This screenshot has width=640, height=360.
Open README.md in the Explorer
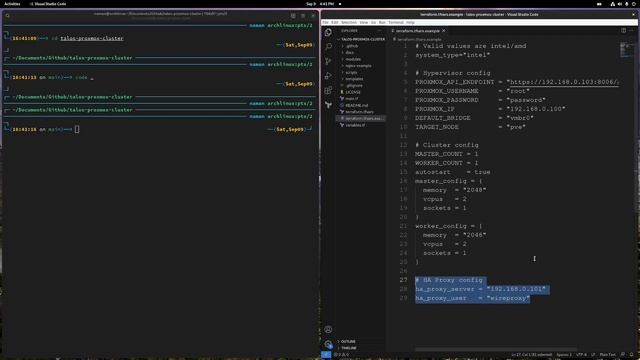point(361,105)
